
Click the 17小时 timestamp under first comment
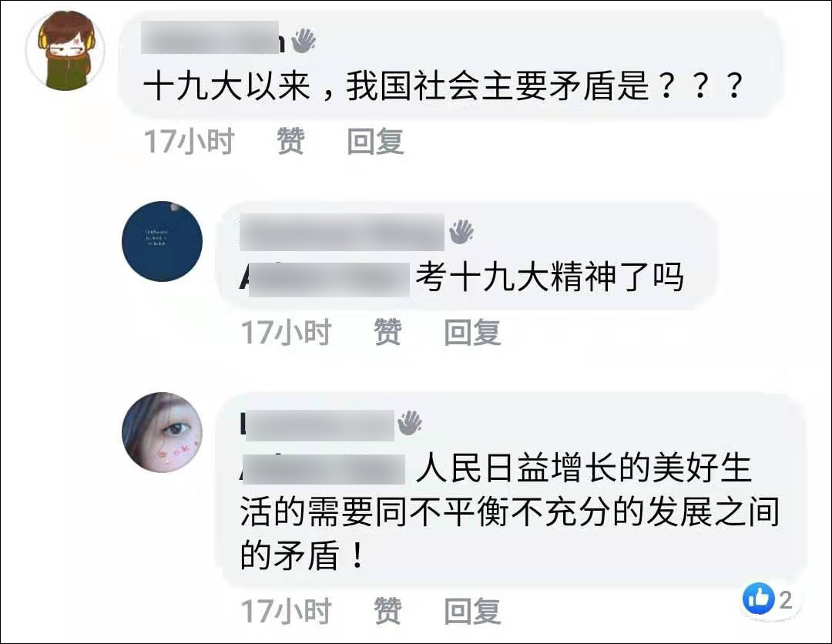(190, 141)
